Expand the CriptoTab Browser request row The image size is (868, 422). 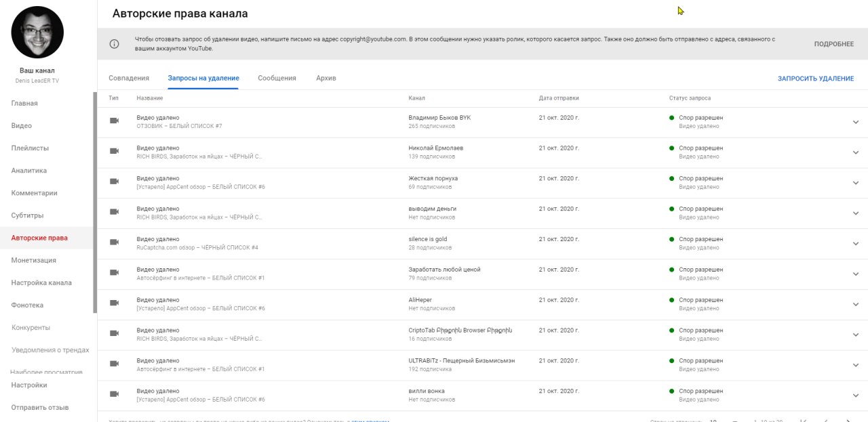pos(856,335)
